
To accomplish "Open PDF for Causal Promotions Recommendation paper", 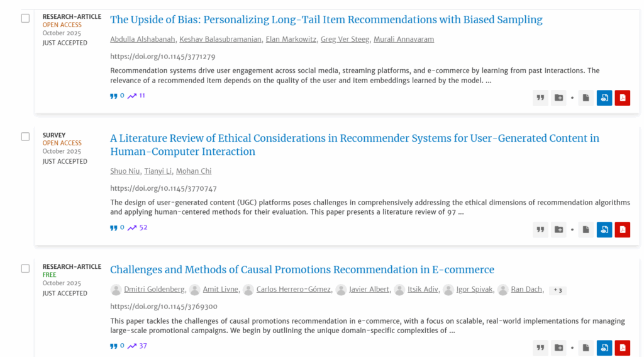I will click(x=622, y=348).
